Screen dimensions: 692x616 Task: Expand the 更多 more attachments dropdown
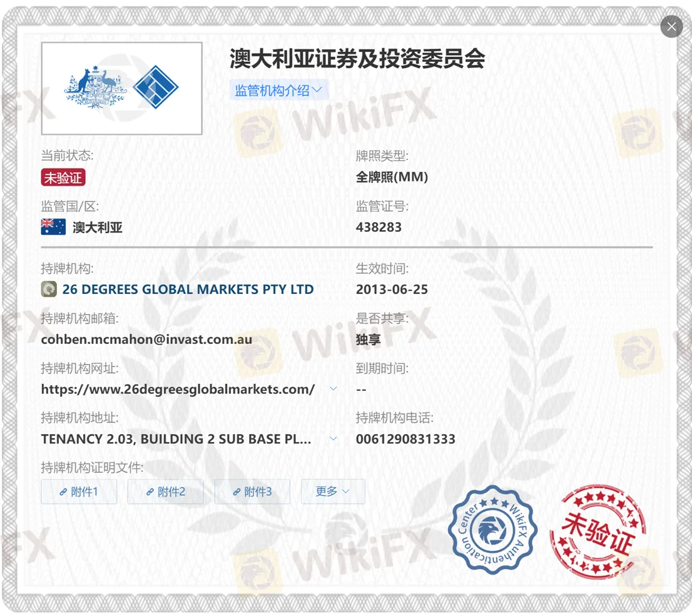click(x=333, y=492)
